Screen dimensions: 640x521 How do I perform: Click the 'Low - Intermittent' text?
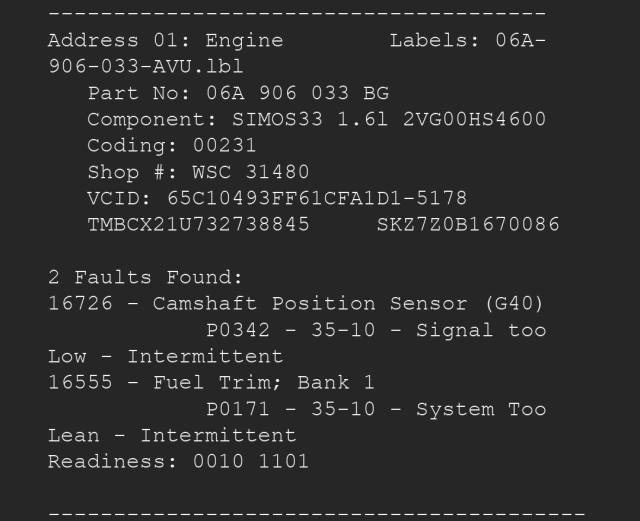tap(165, 356)
